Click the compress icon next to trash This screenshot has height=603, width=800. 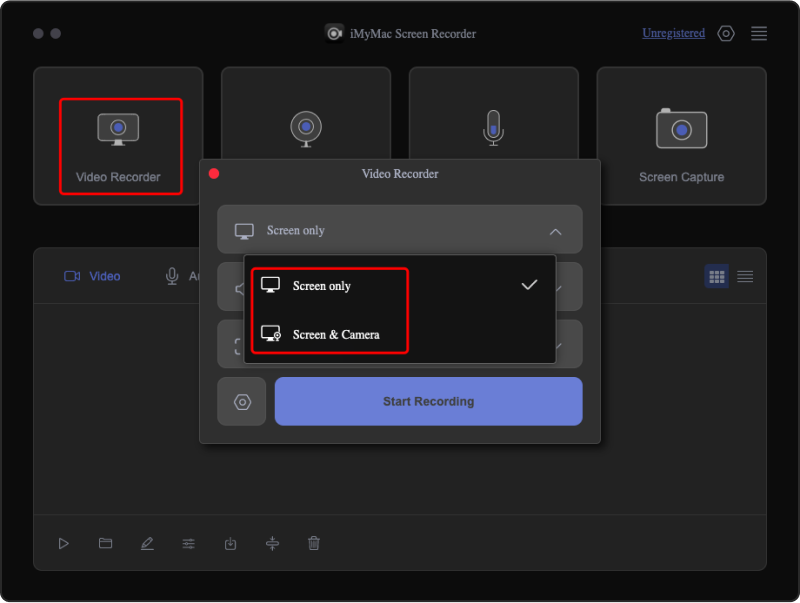click(272, 543)
